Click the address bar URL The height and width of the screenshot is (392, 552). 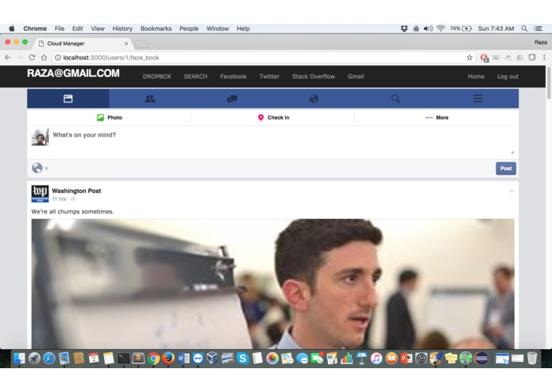(111, 58)
